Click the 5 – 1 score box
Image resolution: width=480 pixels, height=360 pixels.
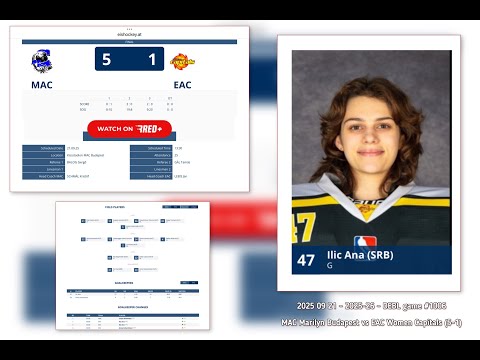tap(129, 59)
